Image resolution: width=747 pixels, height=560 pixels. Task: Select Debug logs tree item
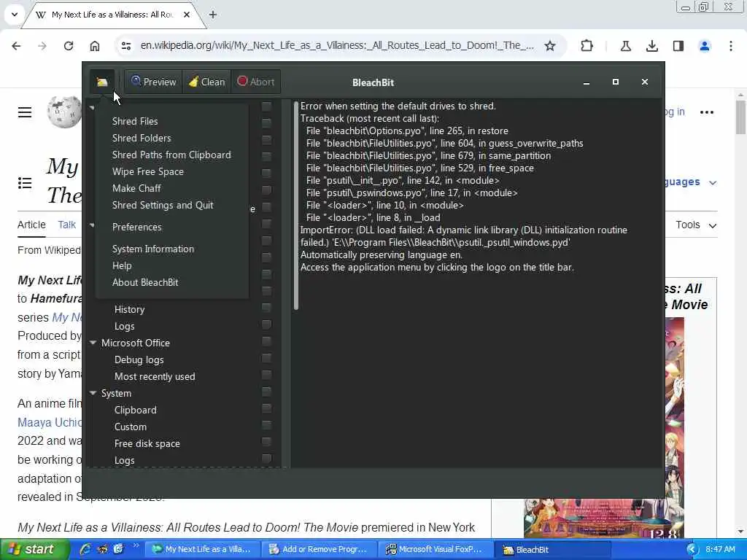[139, 360]
